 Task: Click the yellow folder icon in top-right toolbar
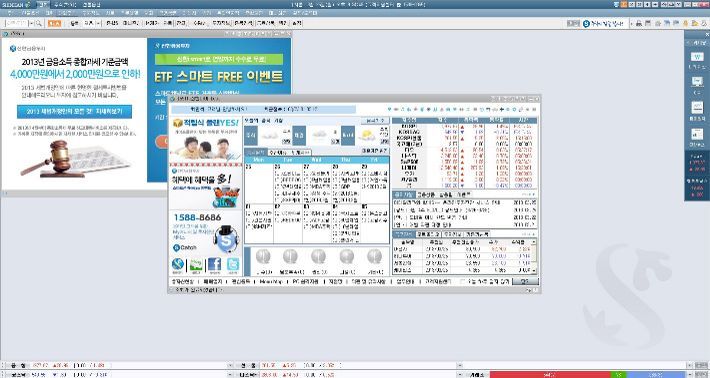coord(695,24)
